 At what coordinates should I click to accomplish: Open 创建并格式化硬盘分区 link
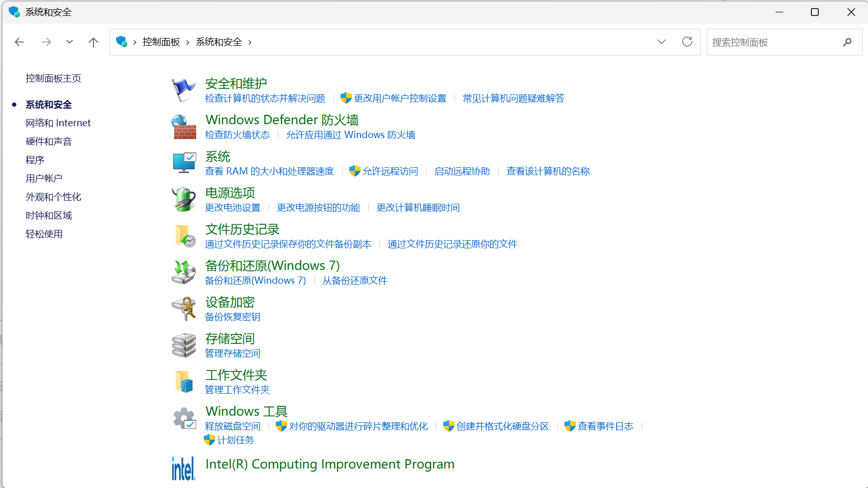point(503,426)
